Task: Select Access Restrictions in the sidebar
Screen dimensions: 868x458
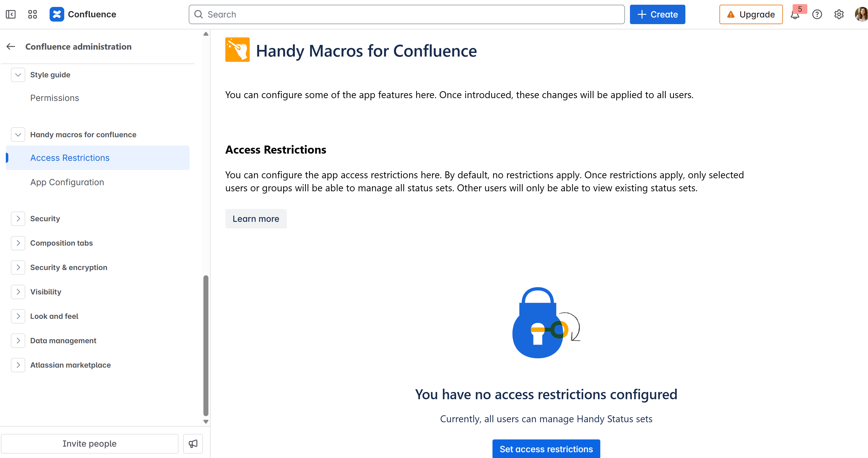Action: pos(98,158)
